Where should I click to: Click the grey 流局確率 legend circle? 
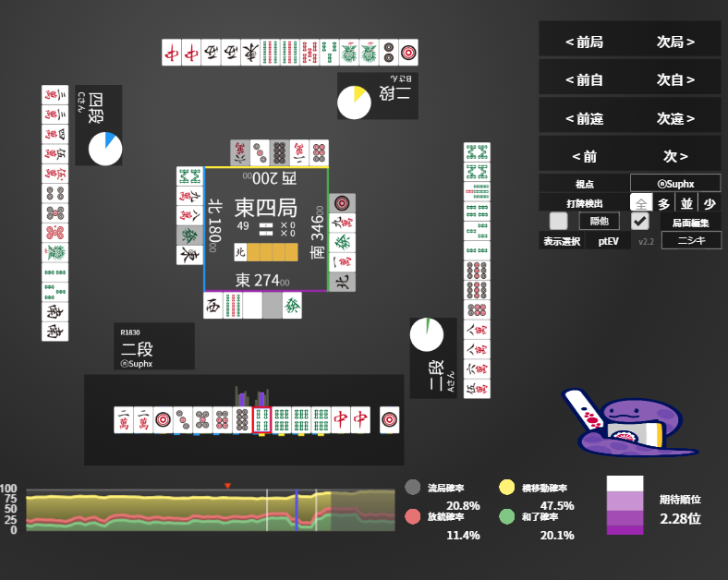click(412, 488)
